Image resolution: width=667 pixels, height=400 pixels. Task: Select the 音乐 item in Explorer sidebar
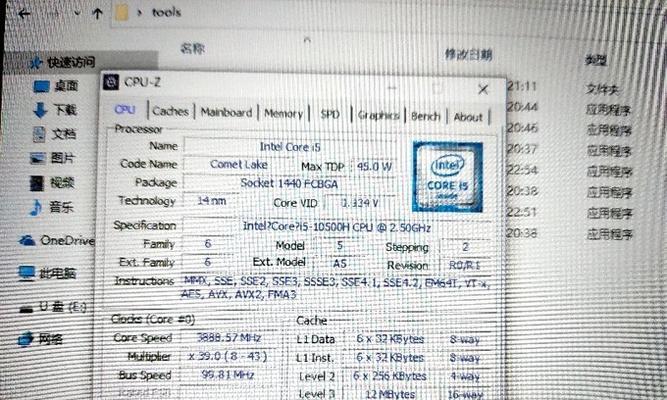click(61, 208)
